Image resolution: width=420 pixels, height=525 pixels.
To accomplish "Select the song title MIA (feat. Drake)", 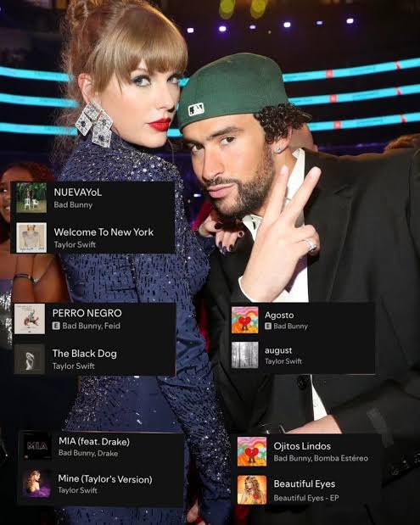I will click(94, 442).
